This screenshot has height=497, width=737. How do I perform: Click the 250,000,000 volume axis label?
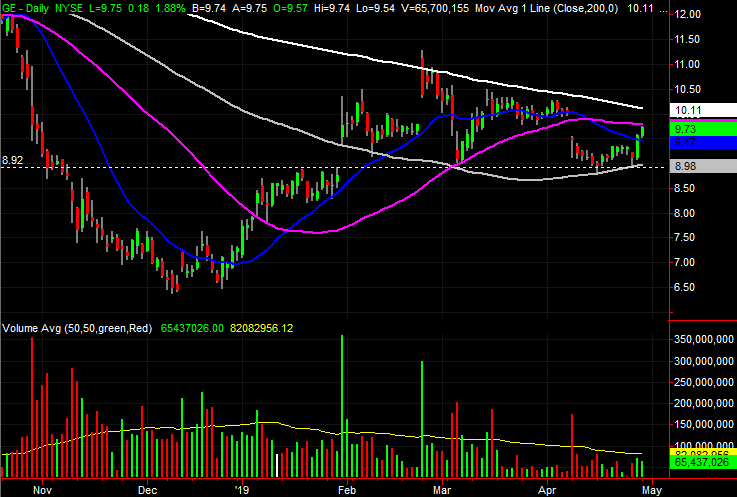(704, 382)
